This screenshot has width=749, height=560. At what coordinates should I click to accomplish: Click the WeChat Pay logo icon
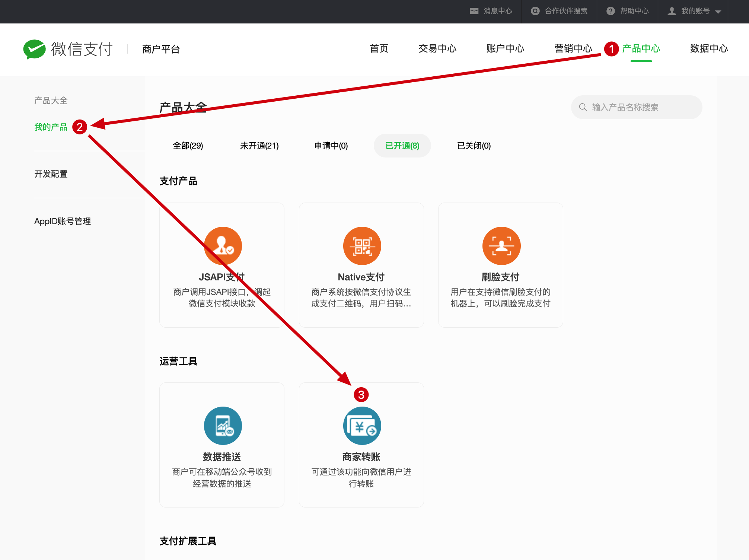(x=34, y=49)
